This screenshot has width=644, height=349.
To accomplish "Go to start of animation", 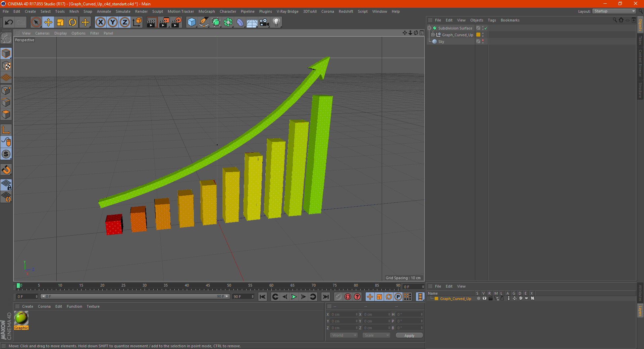I will pyautogui.click(x=263, y=297).
